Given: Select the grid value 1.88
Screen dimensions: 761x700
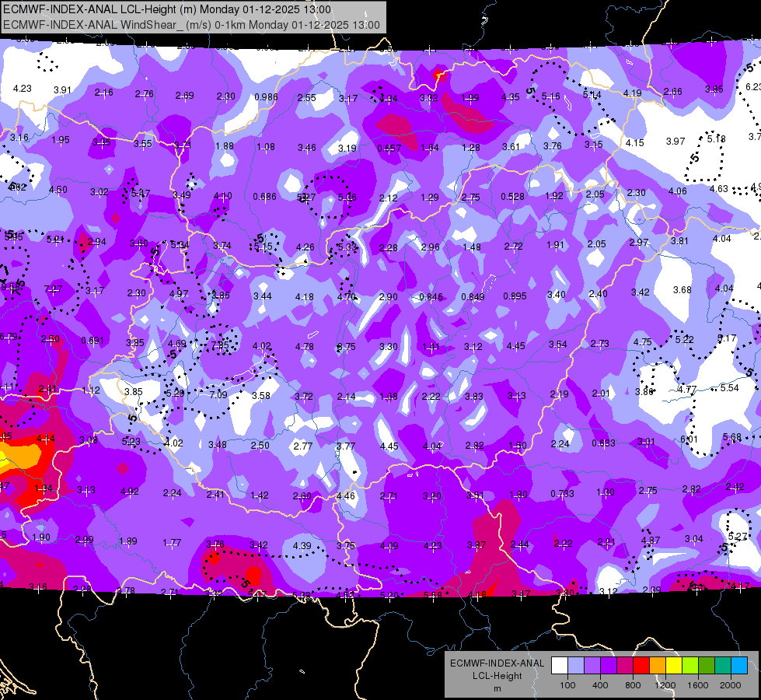Looking at the screenshot, I should pyautogui.click(x=225, y=145).
